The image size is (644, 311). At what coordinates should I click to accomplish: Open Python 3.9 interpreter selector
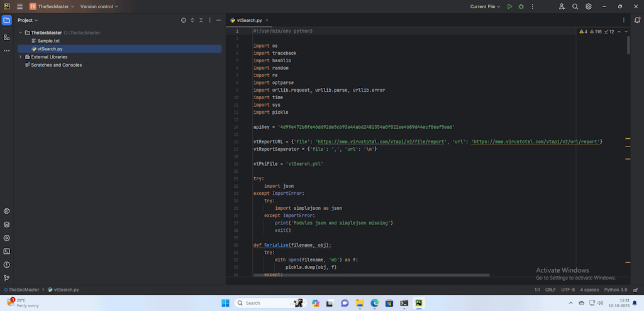[x=615, y=290]
